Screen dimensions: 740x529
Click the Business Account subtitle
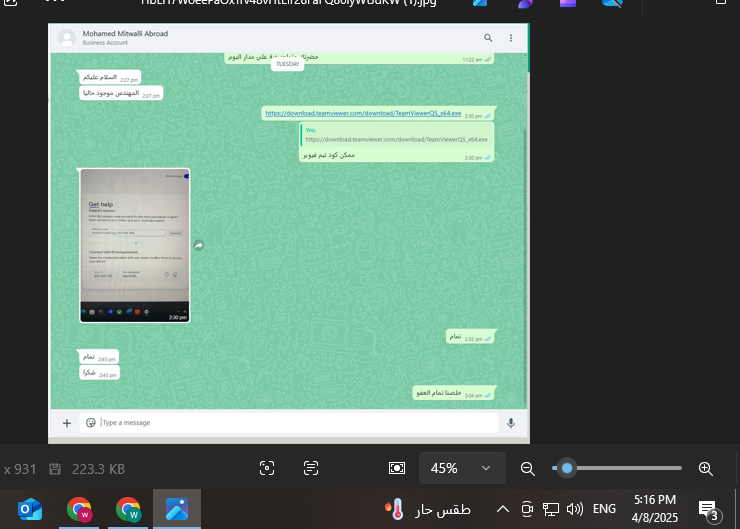[x=105, y=42]
